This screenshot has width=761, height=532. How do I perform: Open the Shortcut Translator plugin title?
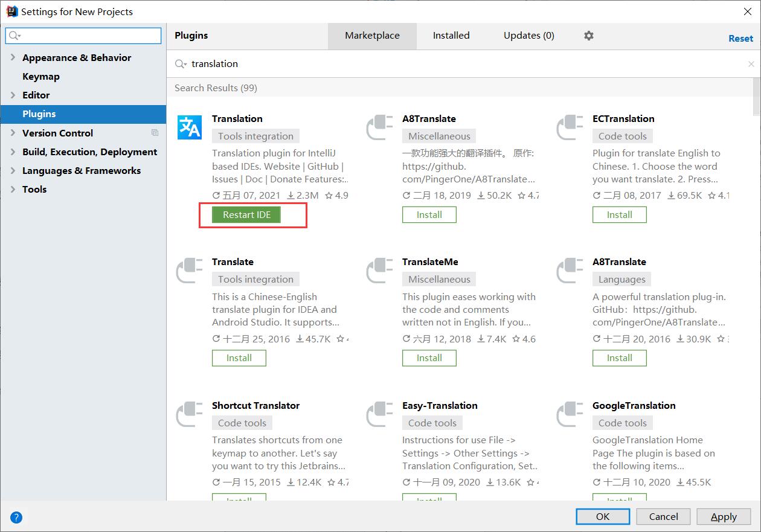(x=255, y=406)
